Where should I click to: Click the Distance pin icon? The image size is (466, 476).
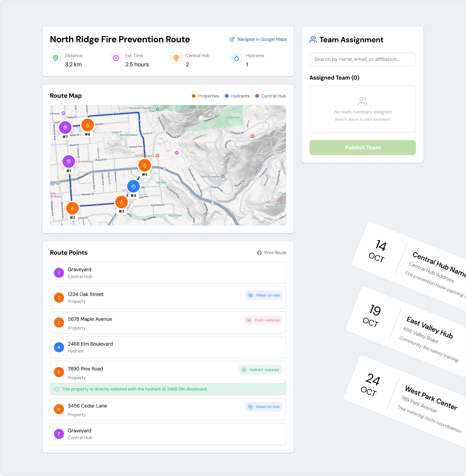[56, 58]
